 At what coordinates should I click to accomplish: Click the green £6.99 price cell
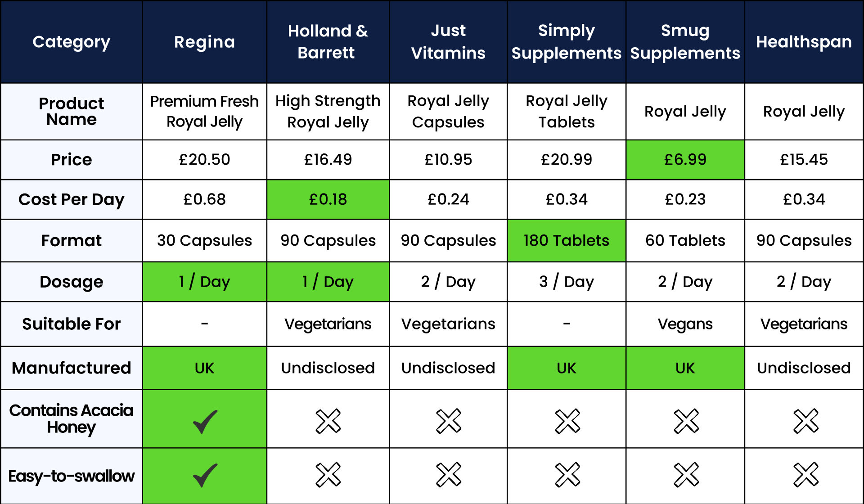(685, 159)
